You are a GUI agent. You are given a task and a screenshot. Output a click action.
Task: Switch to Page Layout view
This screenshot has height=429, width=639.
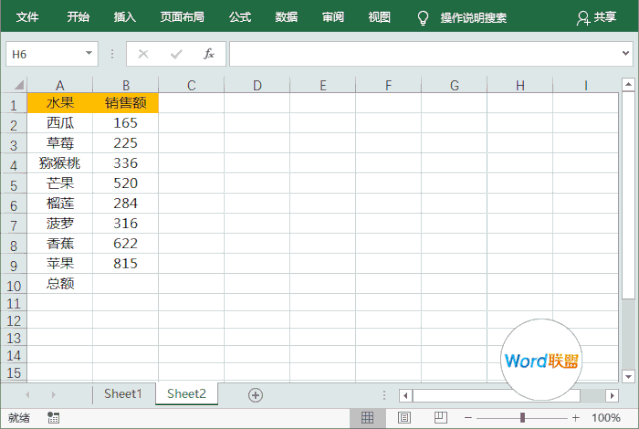click(404, 417)
